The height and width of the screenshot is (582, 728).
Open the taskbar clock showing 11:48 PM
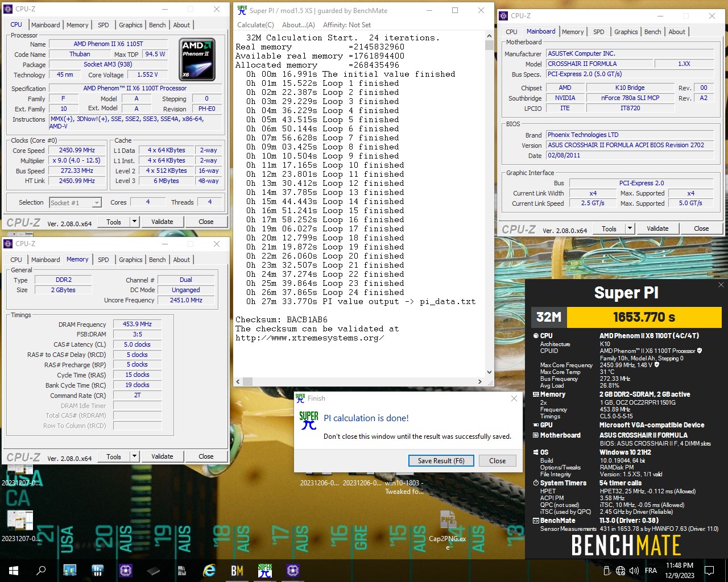click(680, 570)
